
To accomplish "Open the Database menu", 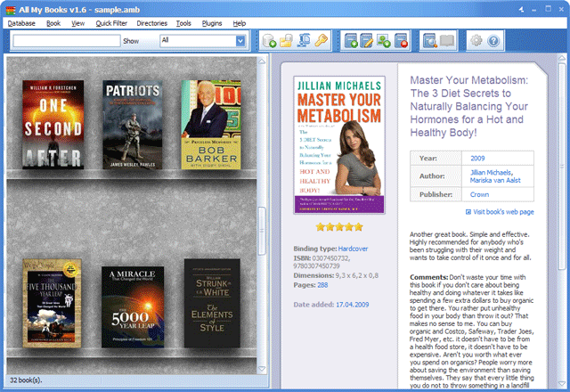I will [x=21, y=23].
